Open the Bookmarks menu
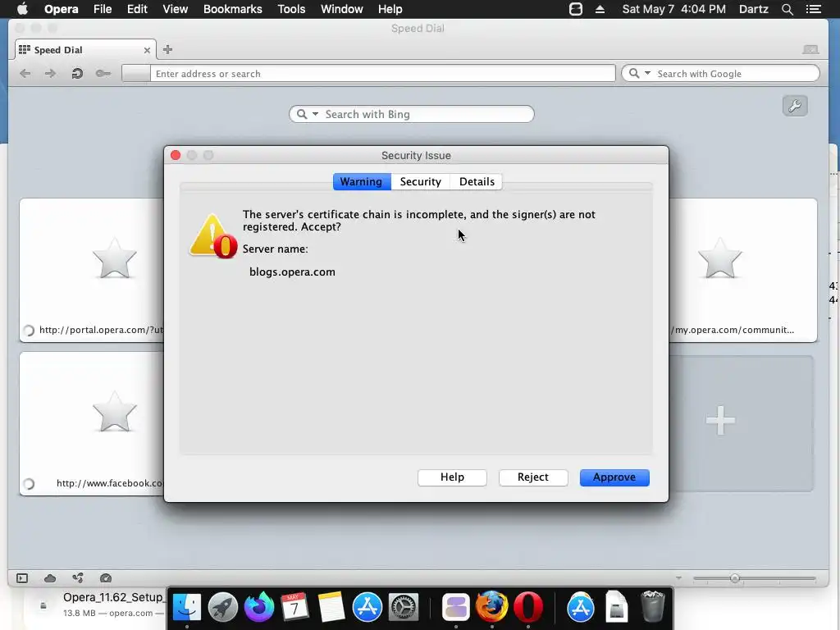 pyautogui.click(x=232, y=9)
